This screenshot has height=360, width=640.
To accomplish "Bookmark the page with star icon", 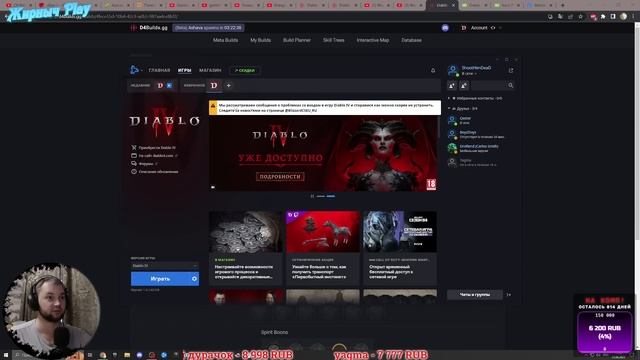I will [x=580, y=16].
